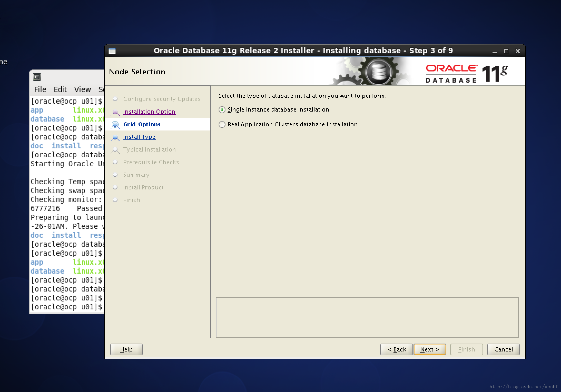Click 'Select the type of database' instruction text

(x=302, y=96)
